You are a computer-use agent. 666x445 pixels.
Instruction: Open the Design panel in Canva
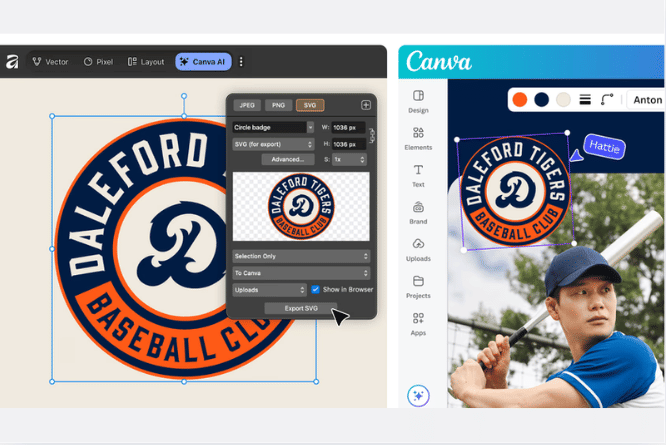point(418,101)
